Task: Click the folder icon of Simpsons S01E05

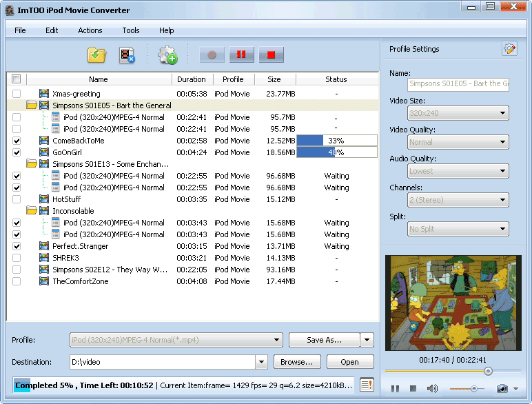Action: (32, 105)
